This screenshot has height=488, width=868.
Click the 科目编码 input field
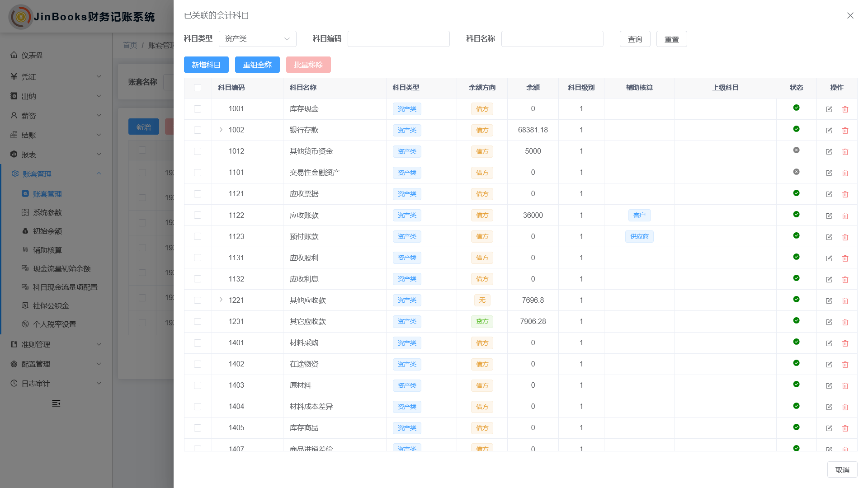pyautogui.click(x=398, y=39)
